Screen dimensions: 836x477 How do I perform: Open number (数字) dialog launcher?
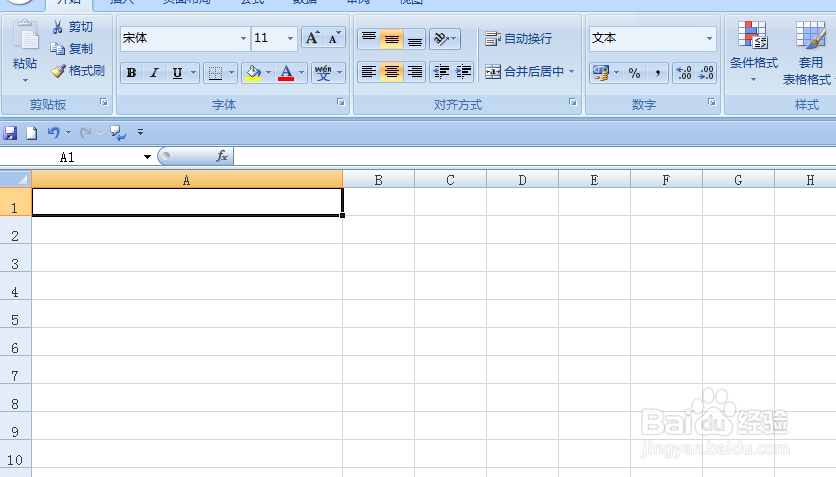coord(711,102)
